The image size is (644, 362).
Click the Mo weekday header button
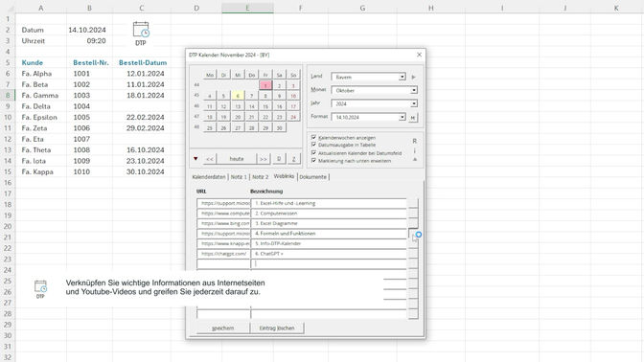(210, 75)
